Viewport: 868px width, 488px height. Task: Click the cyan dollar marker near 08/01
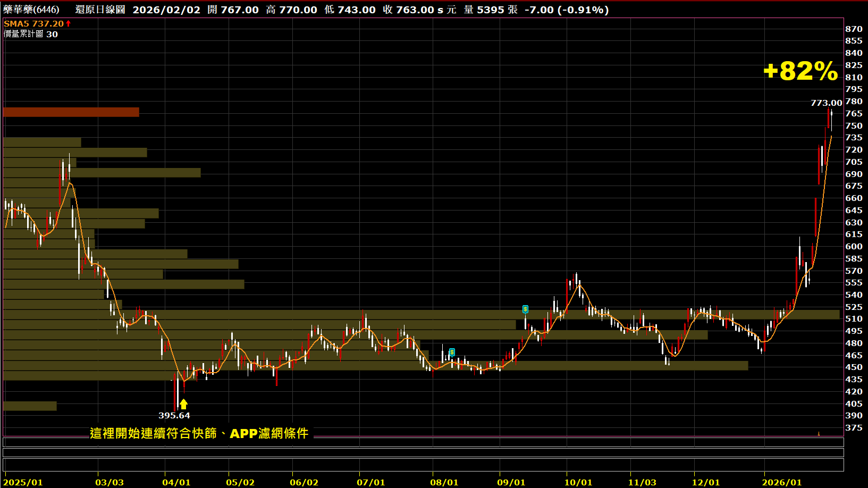point(452,352)
